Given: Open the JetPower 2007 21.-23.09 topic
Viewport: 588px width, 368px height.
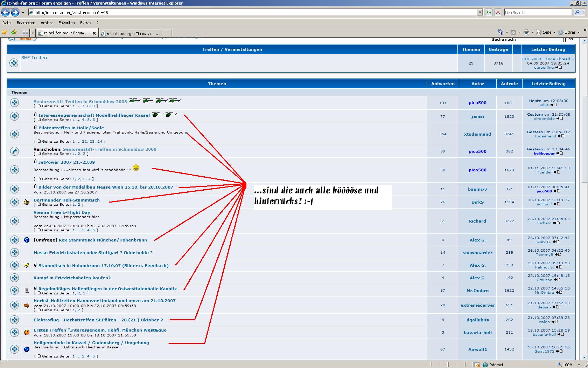Looking at the screenshot, I should [66, 162].
